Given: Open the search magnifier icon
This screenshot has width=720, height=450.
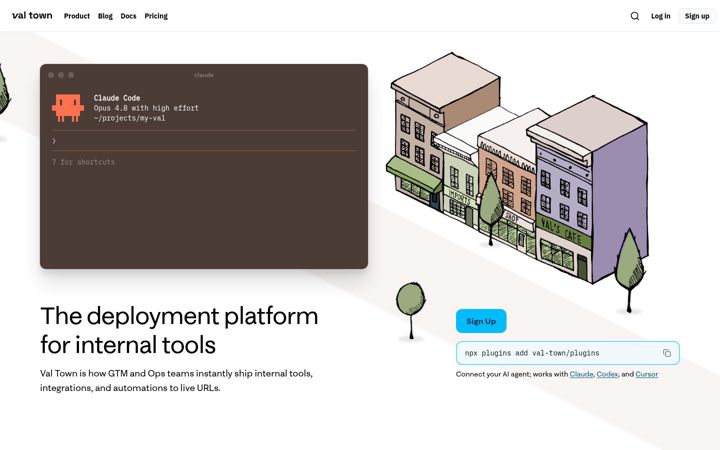Looking at the screenshot, I should point(635,16).
